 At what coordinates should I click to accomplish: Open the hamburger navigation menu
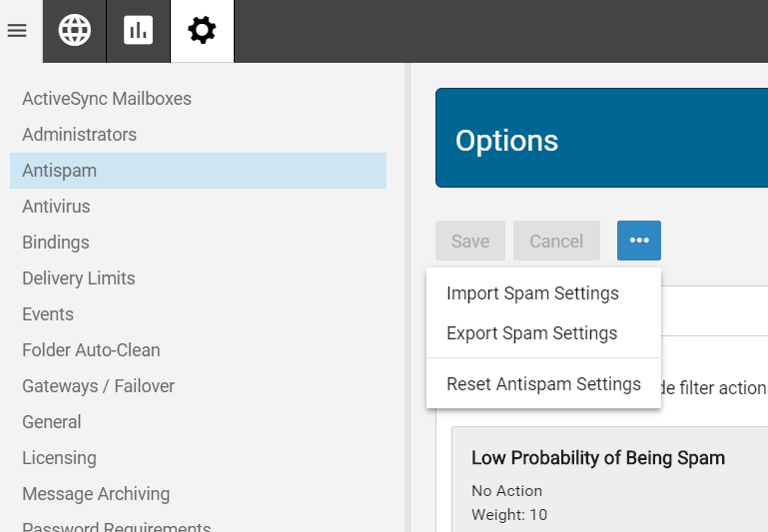tap(17, 31)
